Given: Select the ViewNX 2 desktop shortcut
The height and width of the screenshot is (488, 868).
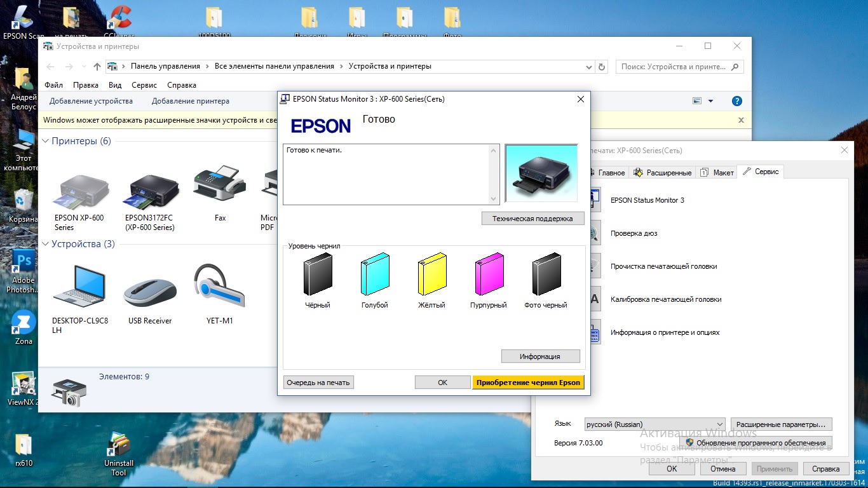Looking at the screenshot, I should click(x=24, y=389).
